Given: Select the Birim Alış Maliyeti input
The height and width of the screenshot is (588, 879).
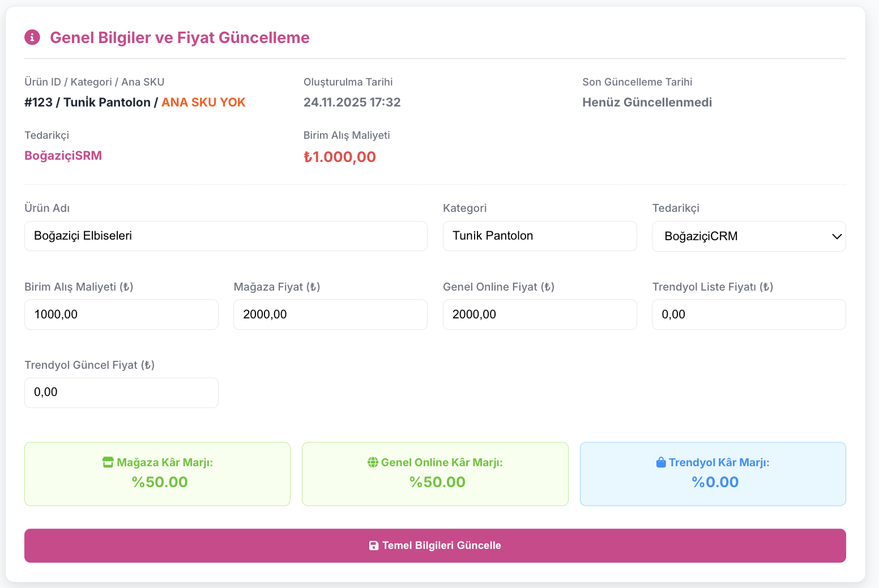Looking at the screenshot, I should [x=121, y=314].
